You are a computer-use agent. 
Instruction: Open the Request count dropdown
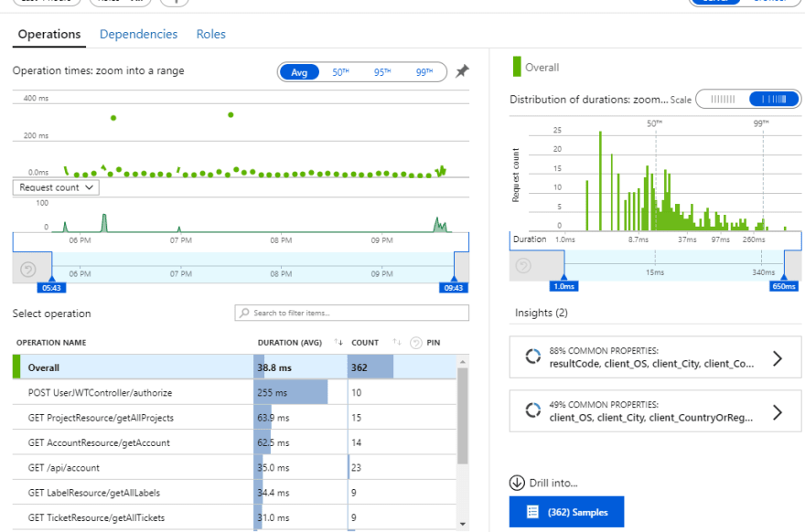[x=56, y=187]
